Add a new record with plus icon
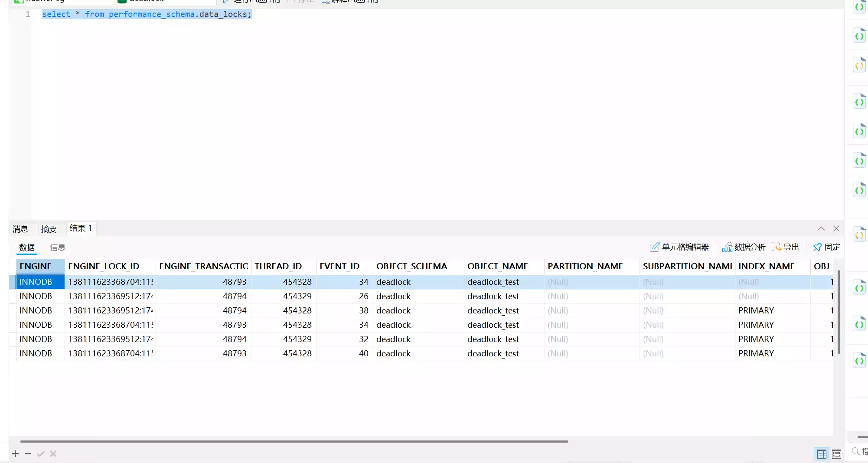The height and width of the screenshot is (463, 868). [x=16, y=453]
